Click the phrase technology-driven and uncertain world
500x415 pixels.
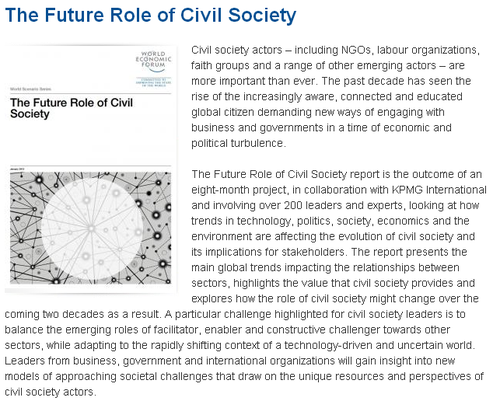[378, 345]
